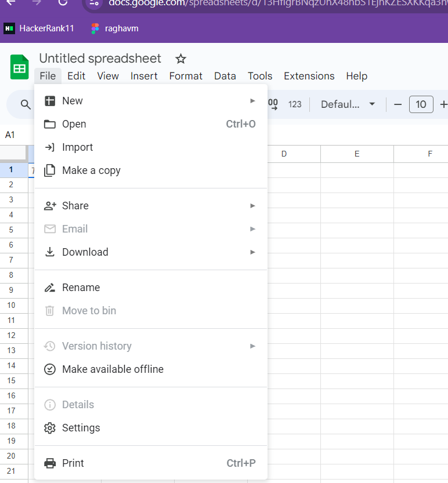Rename by clicking Untitled spreadsheet title
The height and width of the screenshot is (483, 448).
[100, 58]
